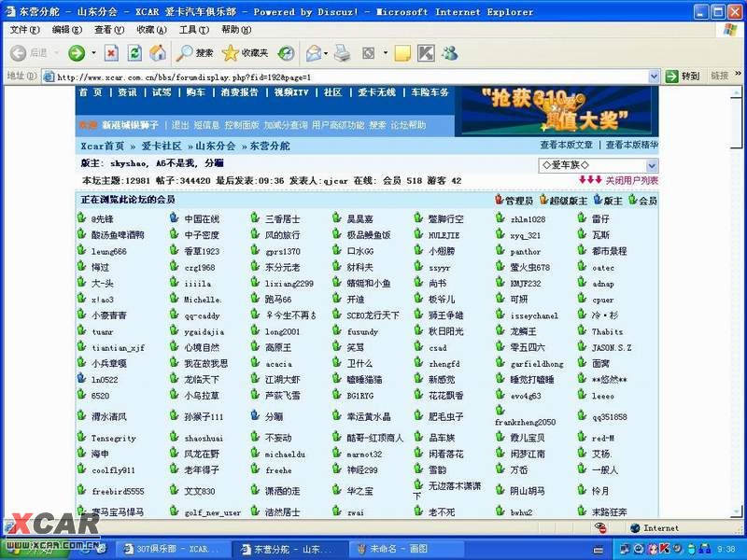Open the Back history dropdown arrow
The image size is (747, 560).
tap(57, 53)
